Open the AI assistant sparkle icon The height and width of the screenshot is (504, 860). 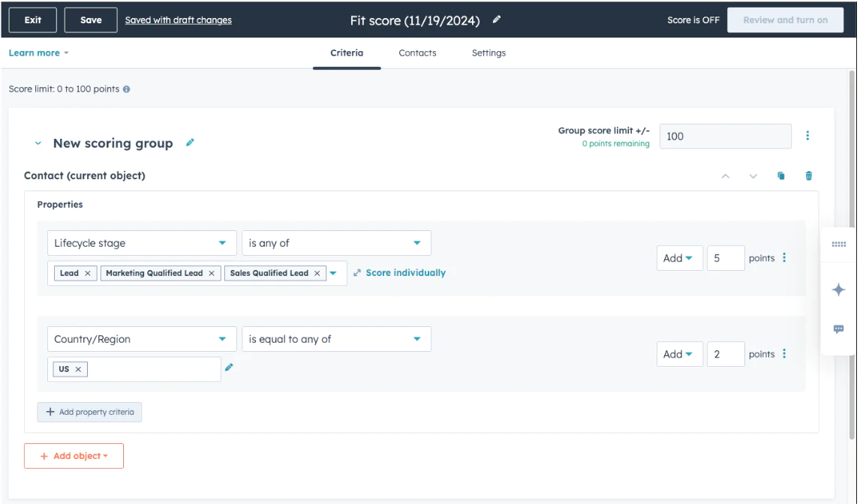838,289
